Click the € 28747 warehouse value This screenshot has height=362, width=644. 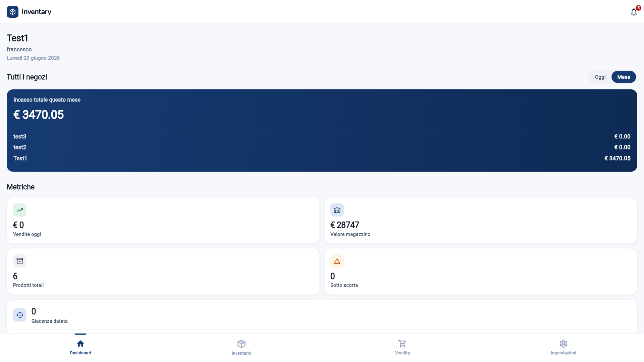[345, 225]
